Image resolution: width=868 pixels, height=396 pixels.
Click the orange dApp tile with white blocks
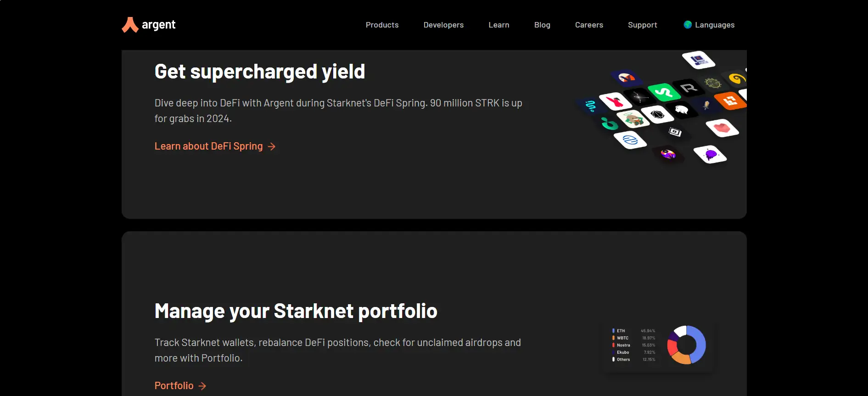(x=730, y=100)
